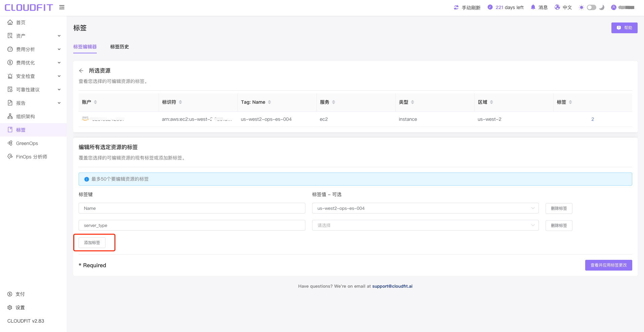644x332 pixels.
Task: Open the support@cloudfit.ai email link
Action: point(392,286)
